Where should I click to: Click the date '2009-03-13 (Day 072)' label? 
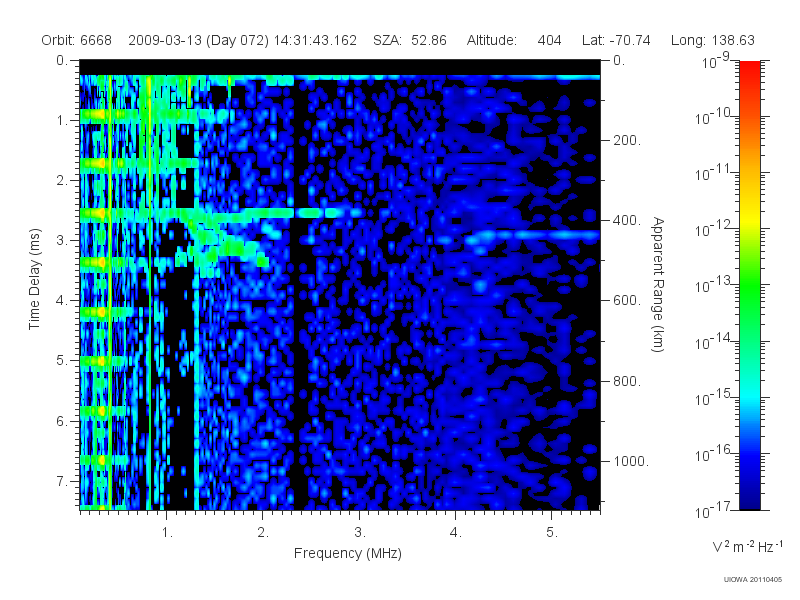click(198, 40)
